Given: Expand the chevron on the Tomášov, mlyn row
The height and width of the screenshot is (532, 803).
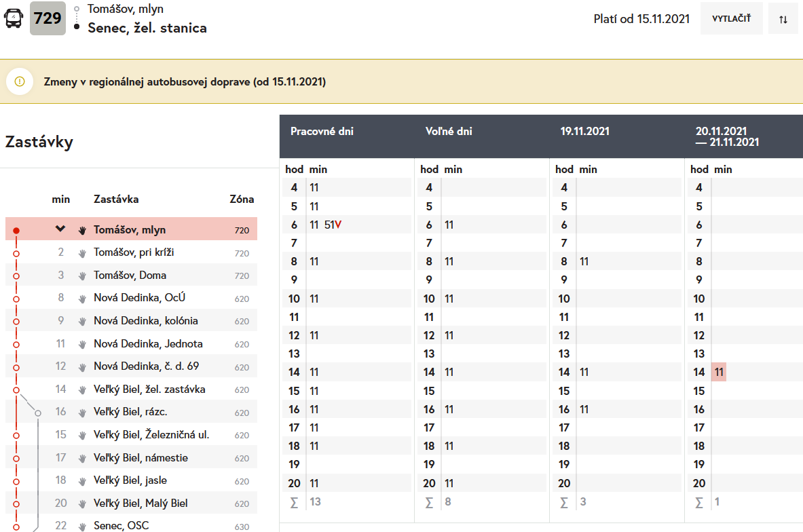Looking at the screenshot, I should 60,229.
